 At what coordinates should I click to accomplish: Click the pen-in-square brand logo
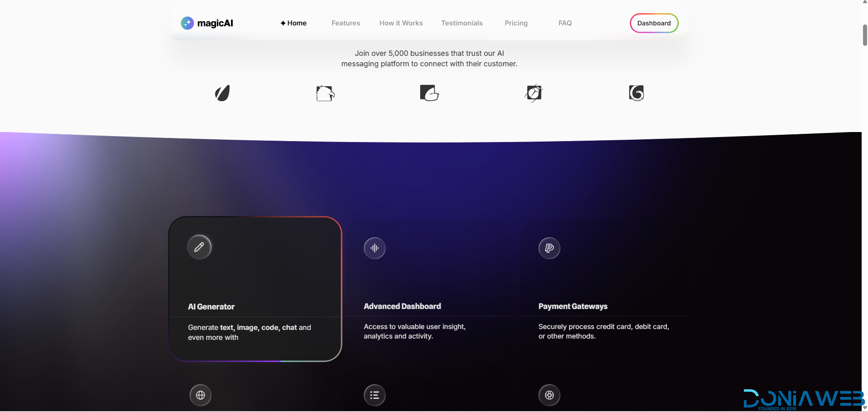534,93
